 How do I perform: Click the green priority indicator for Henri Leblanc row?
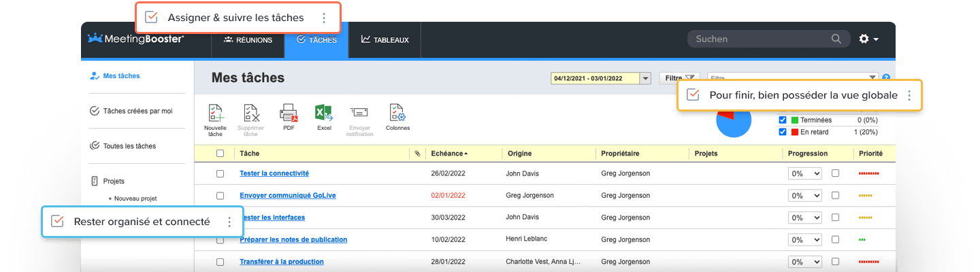[x=862, y=239]
